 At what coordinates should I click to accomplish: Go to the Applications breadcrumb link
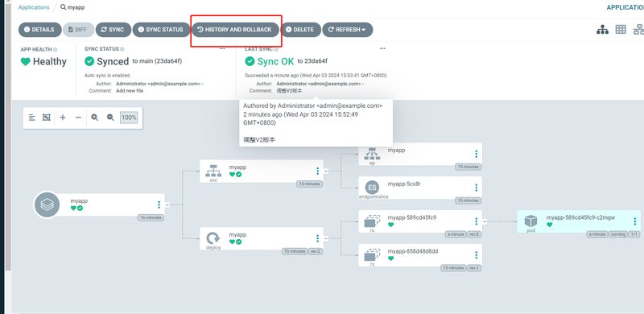tap(34, 7)
